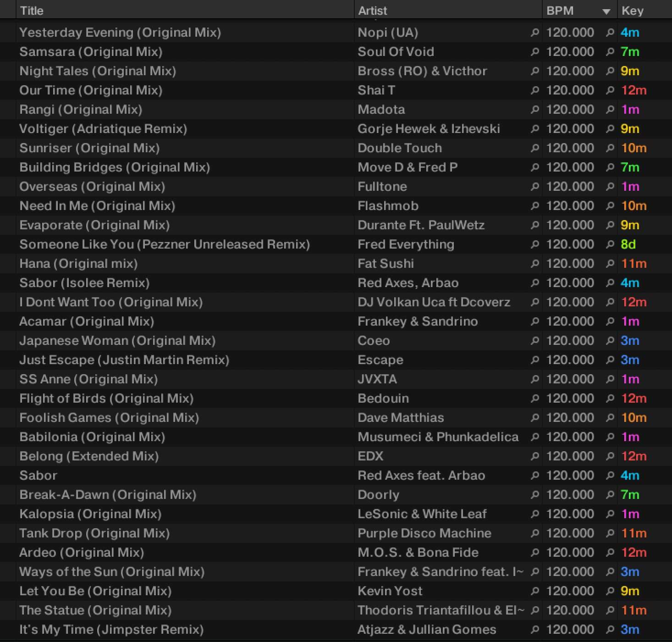Sort the track list by Title column
The image size is (672, 642).
32,11
